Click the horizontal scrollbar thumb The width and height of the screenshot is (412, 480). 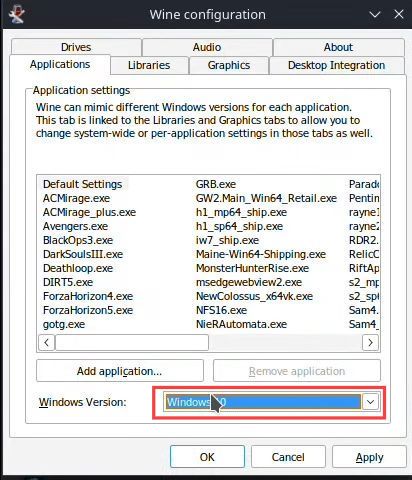[132, 342]
